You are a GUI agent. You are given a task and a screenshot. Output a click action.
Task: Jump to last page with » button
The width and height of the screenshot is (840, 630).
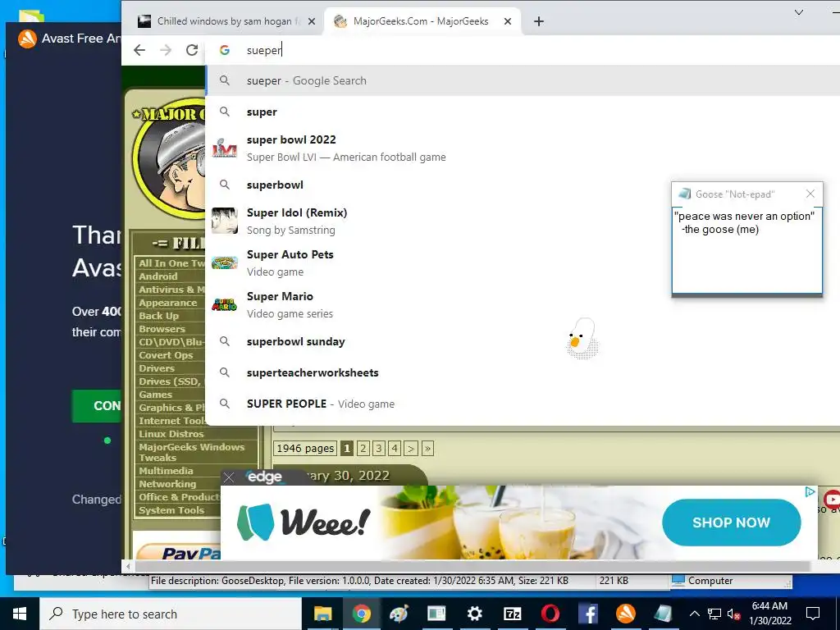click(427, 449)
